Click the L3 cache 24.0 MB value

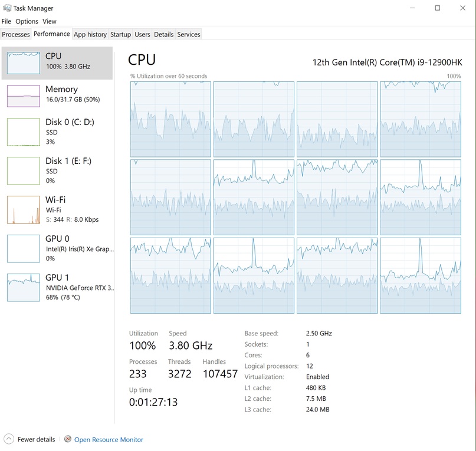[x=317, y=409]
